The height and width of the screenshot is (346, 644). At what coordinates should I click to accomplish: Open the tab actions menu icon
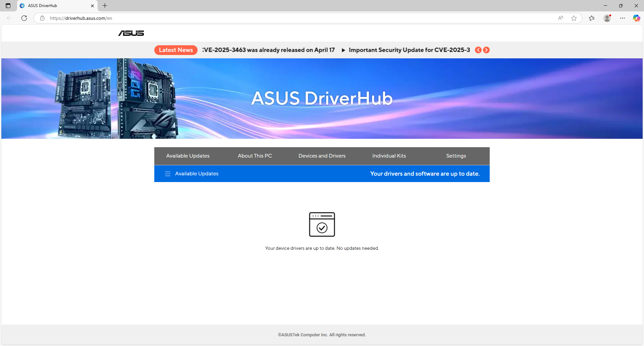tap(8, 6)
